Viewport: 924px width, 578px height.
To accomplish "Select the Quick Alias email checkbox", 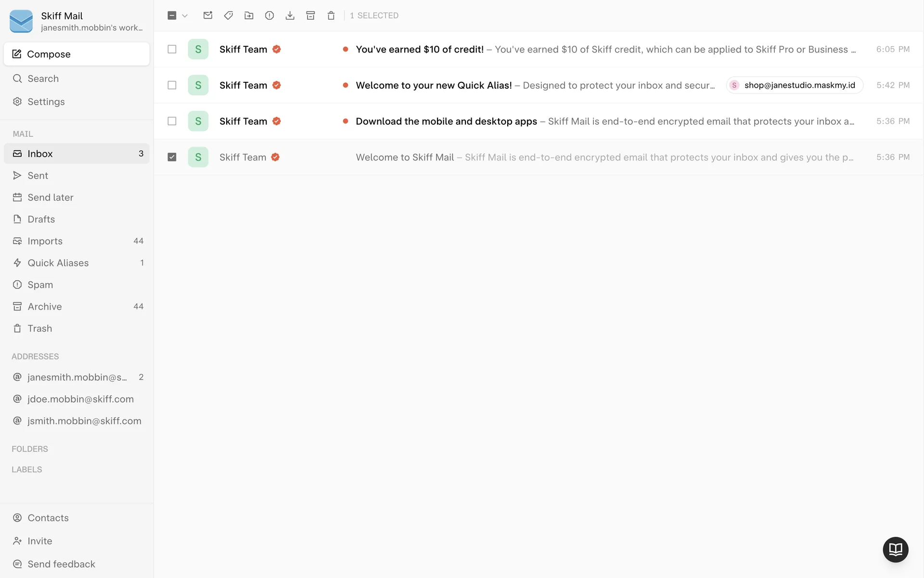I will tap(172, 85).
